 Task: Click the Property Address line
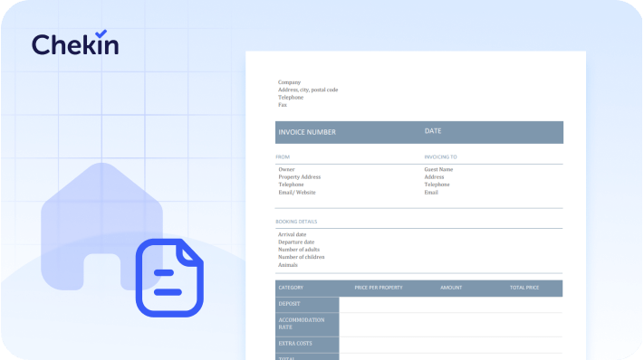300,176
